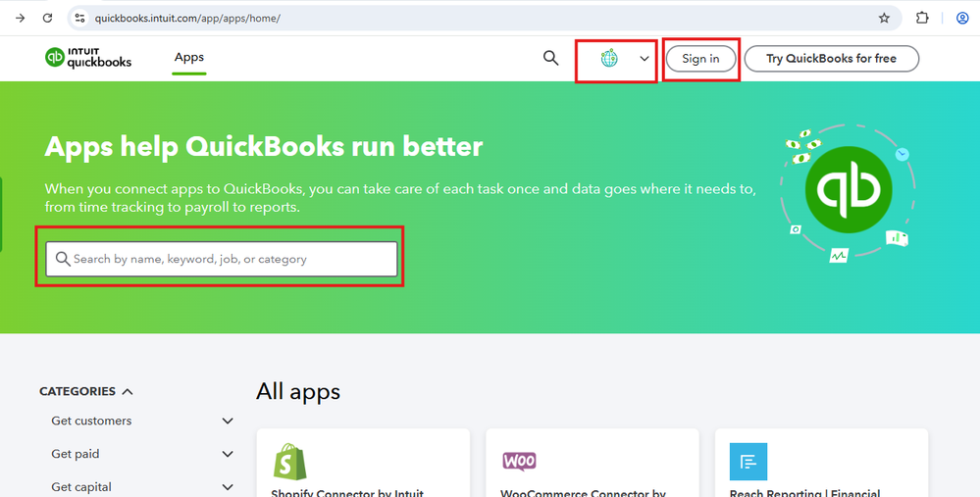Click Try QuickBooks for free button

[x=831, y=59]
